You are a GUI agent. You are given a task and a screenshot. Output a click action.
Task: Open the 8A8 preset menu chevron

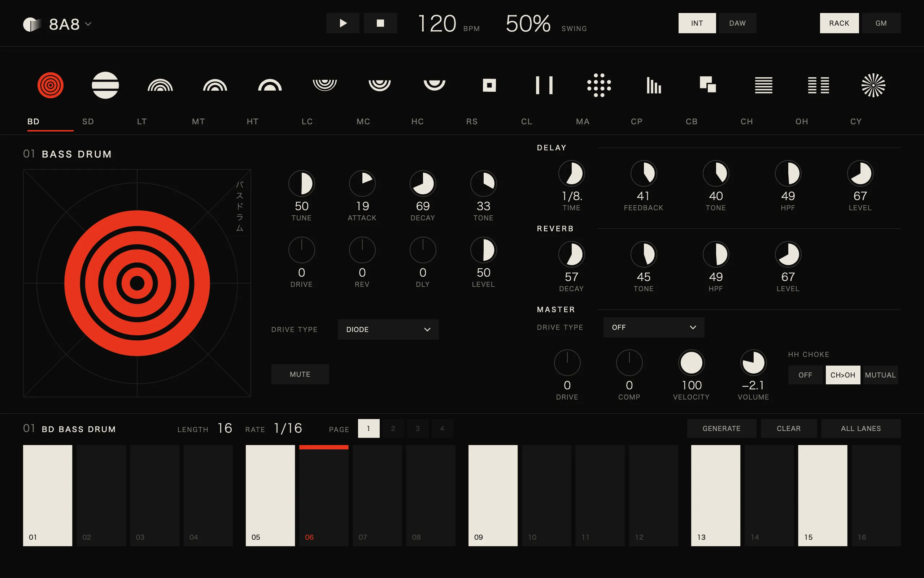88,24
